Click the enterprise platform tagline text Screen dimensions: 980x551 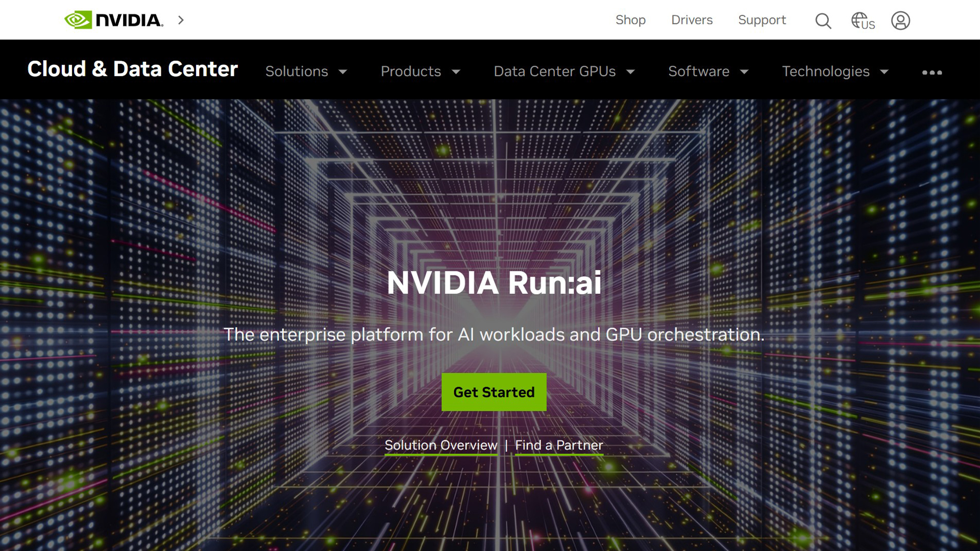point(494,335)
